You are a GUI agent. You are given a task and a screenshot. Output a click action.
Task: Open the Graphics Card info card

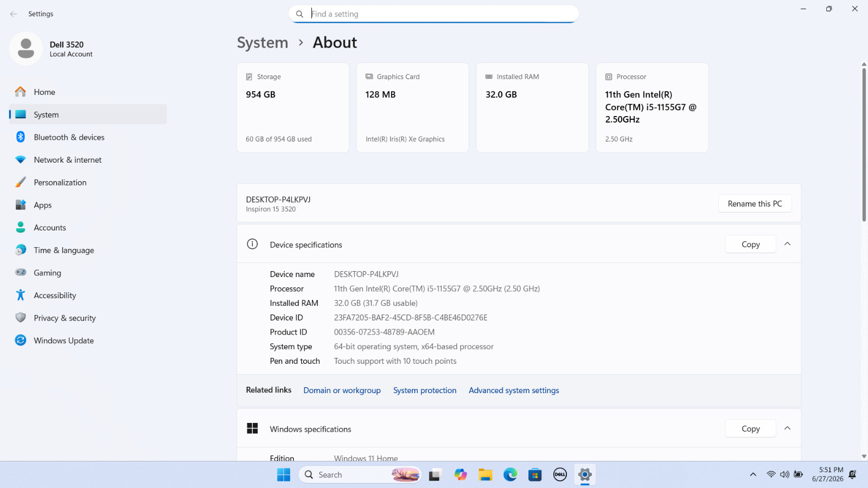coord(413,107)
